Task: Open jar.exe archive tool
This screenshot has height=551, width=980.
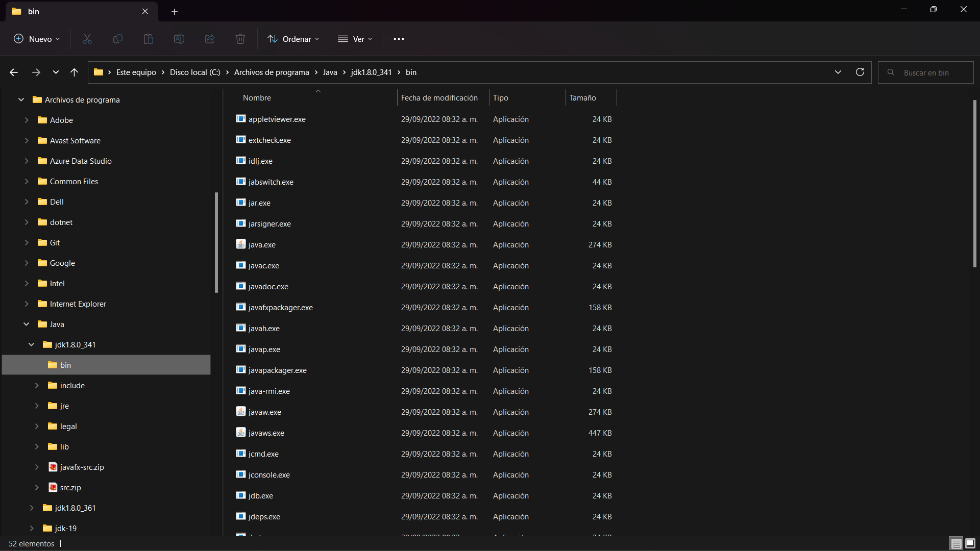Action: [259, 203]
